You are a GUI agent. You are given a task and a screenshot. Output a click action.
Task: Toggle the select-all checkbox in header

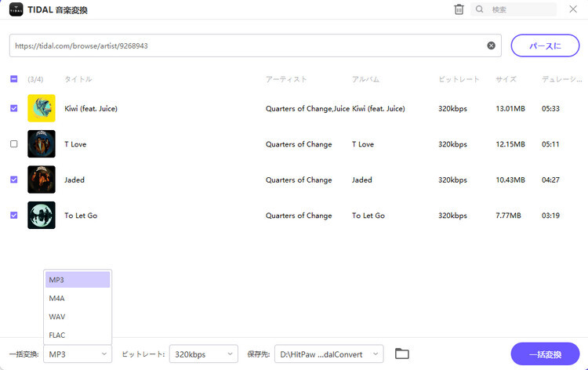pos(14,78)
